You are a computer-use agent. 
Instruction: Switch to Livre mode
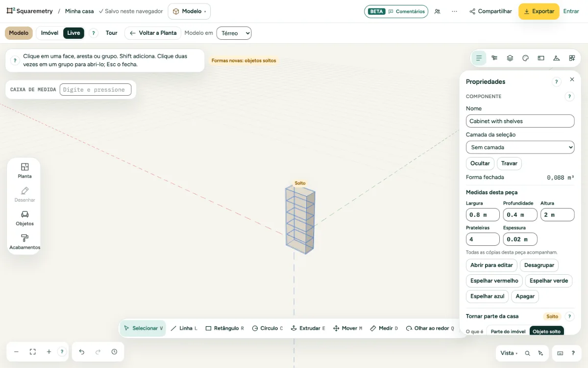[73, 33]
